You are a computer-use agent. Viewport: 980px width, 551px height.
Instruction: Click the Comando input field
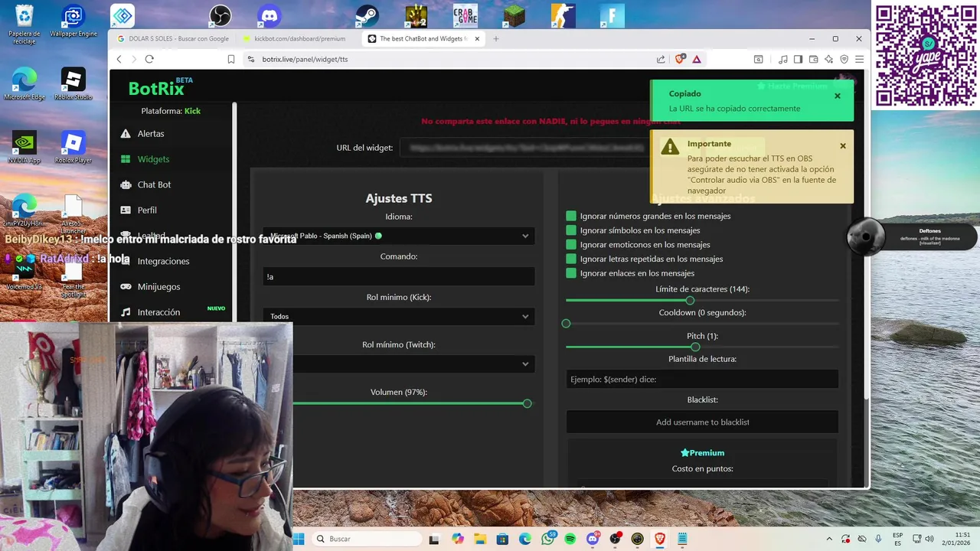coord(398,276)
